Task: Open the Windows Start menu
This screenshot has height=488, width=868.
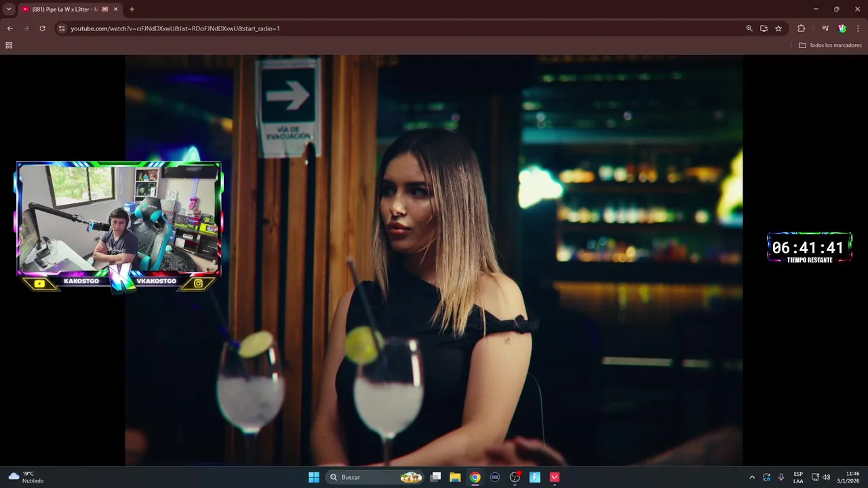Action: [314, 477]
